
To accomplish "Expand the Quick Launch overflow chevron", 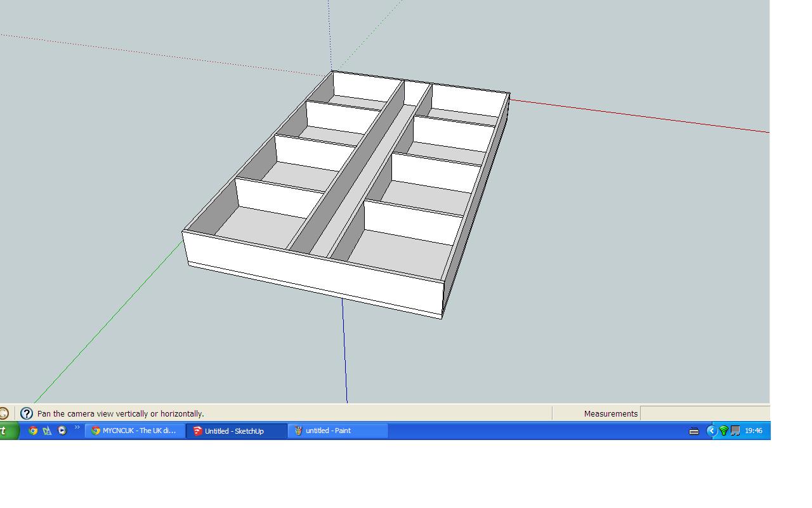I will coord(77,428).
